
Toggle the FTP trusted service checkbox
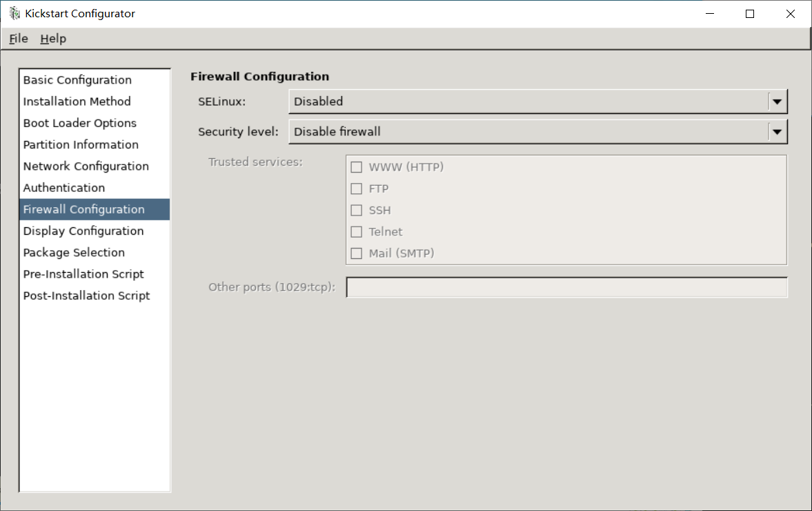(x=356, y=189)
